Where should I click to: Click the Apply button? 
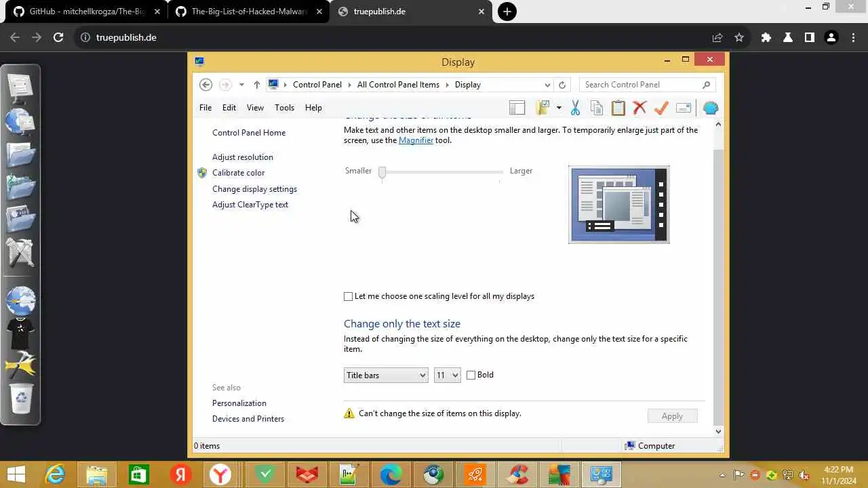pyautogui.click(x=672, y=416)
